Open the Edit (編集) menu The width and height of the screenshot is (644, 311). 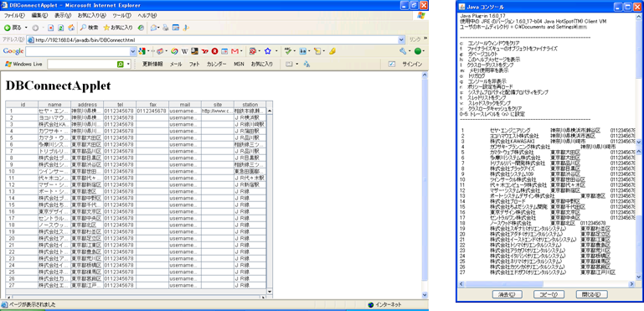click(39, 16)
